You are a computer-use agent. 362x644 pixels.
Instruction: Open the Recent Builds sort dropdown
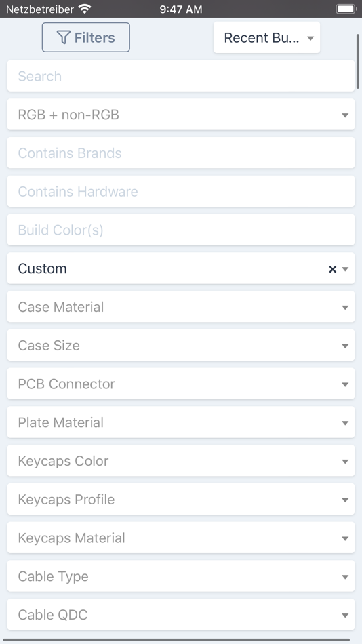pyautogui.click(x=266, y=38)
